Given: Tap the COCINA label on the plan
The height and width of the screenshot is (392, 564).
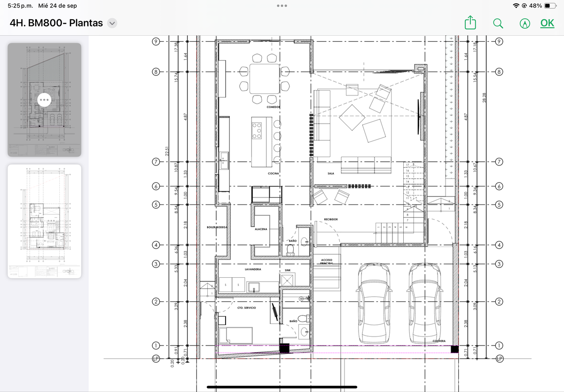Looking at the screenshot, I should pyautogui.click(x=273, y=174).
